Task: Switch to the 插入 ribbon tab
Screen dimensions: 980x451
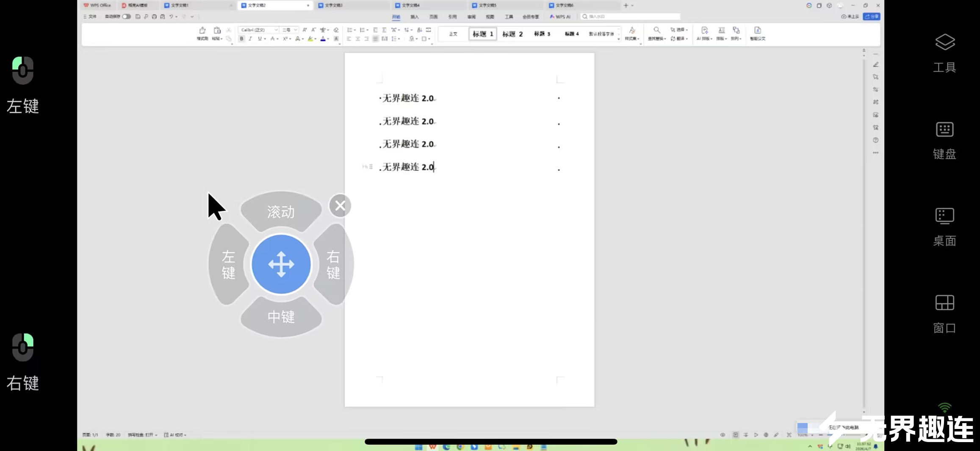Action: 414,17
